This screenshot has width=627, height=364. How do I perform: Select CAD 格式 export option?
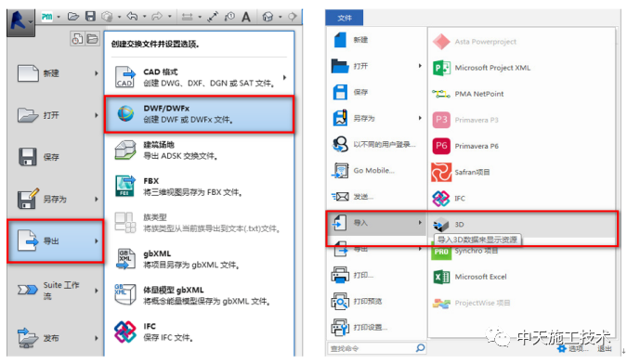[x=199, y=77]
